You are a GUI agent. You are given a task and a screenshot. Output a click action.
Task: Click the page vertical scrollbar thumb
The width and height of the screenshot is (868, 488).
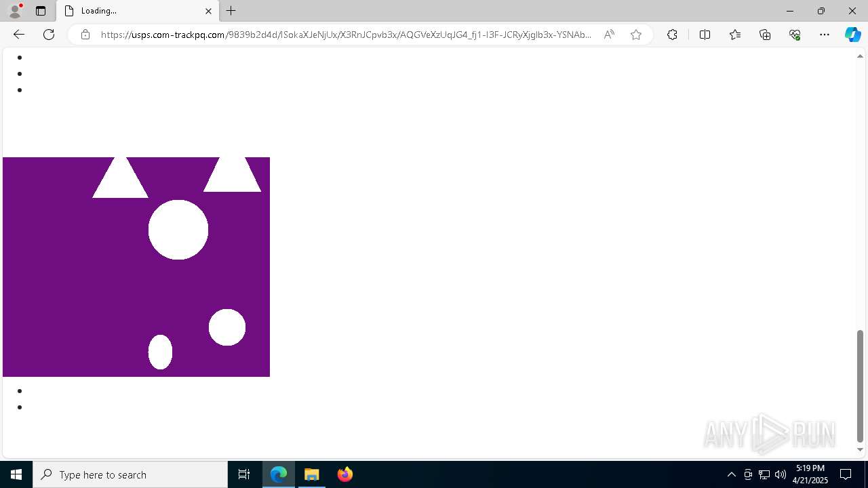point(860,386)
